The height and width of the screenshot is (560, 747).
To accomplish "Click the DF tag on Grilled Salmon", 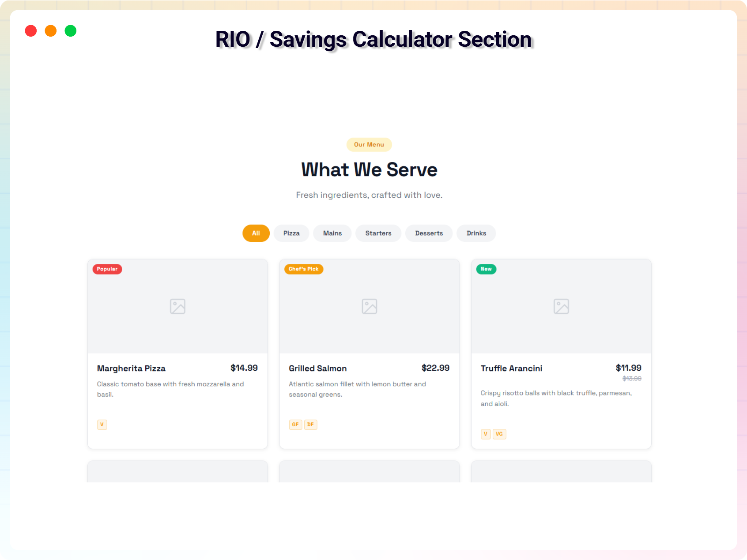I will tap(311, 425).
